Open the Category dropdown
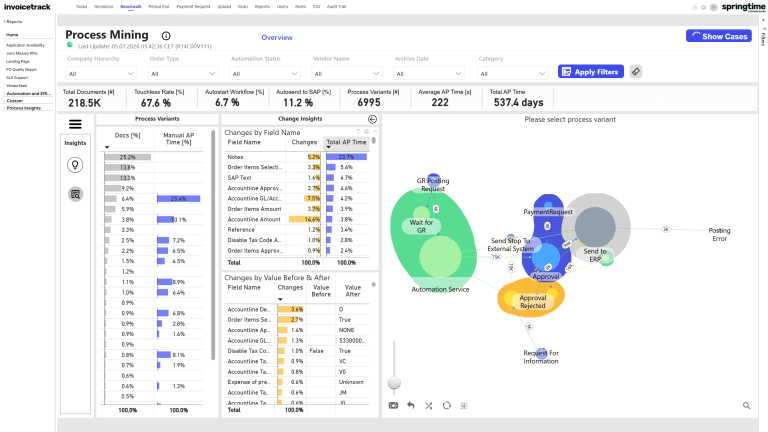Viewport: 768px width, 432px height. 512,73
